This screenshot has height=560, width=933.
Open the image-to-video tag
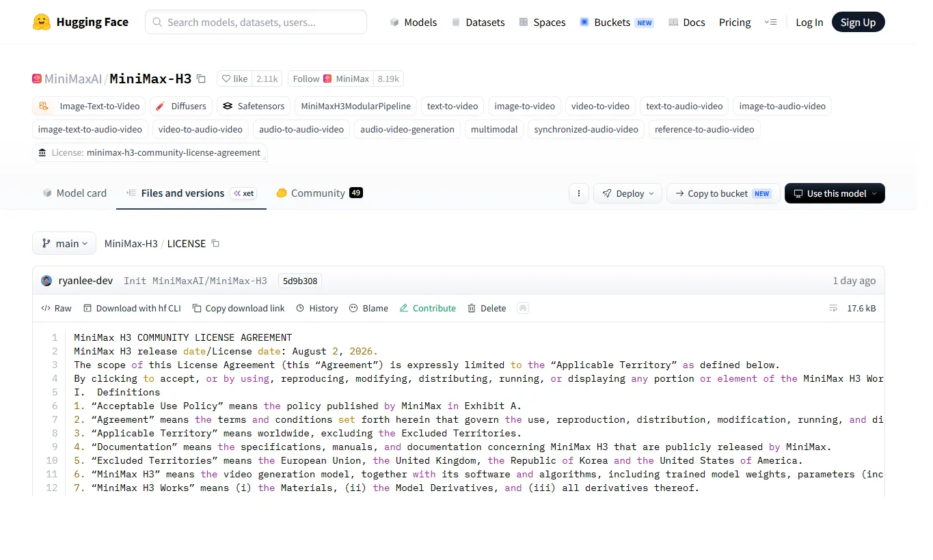[x=525, y=106]
